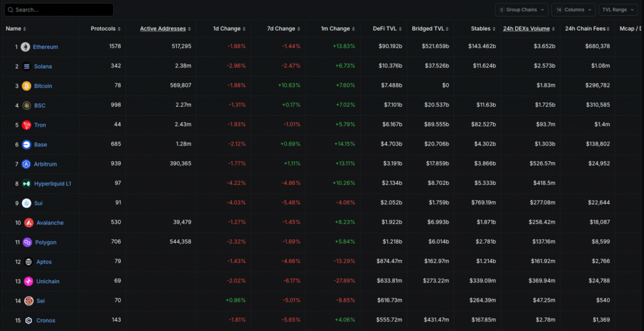Image resolution: width=644 pixels, height=331 pixels.
Task: Open the Sui chain link
Action: 38,203
